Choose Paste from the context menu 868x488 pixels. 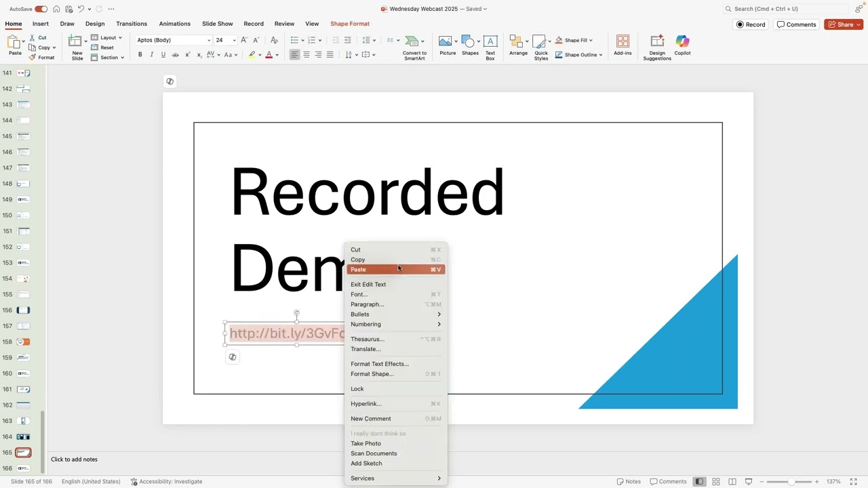coord(396,270)
